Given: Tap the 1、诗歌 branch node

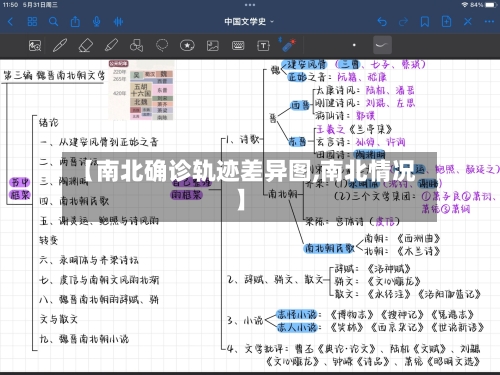Looking at the screenshot, I should coord(242,140).
